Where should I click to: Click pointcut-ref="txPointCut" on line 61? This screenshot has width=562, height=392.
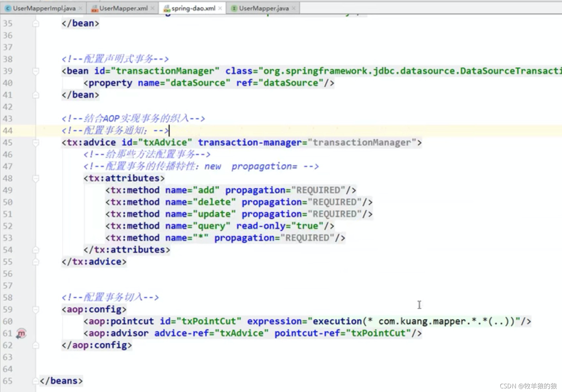[x=343, y=333]
